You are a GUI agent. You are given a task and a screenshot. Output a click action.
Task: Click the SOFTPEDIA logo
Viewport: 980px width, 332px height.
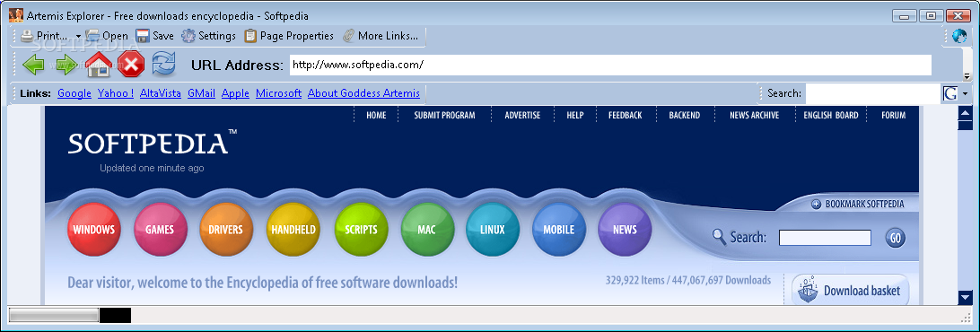point(153,144)
